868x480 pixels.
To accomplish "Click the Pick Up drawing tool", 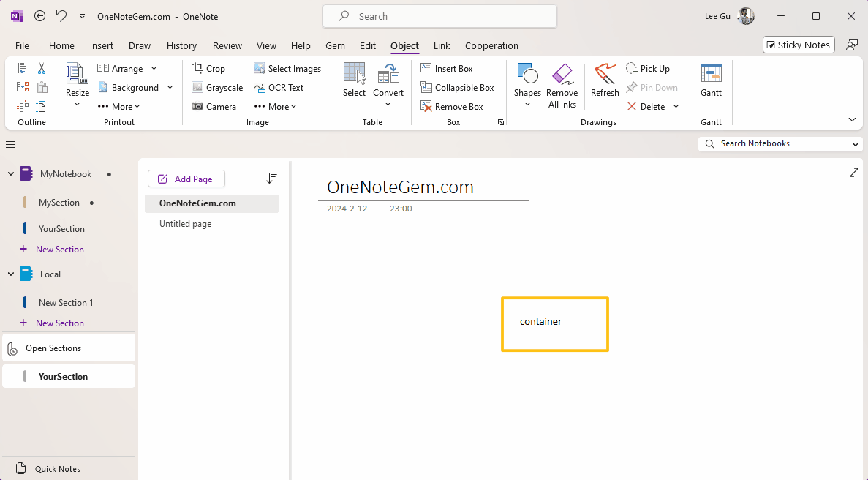I will [x=648, y=69].
